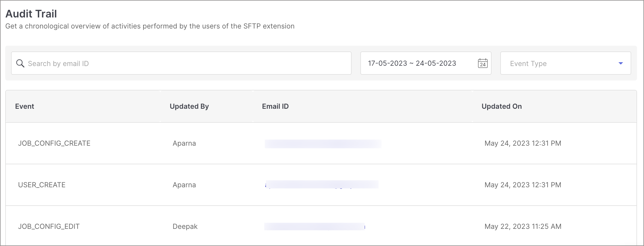Open the Event Type combo box
The height and width of the screenshot is (246, 644).
coord(565,63)
